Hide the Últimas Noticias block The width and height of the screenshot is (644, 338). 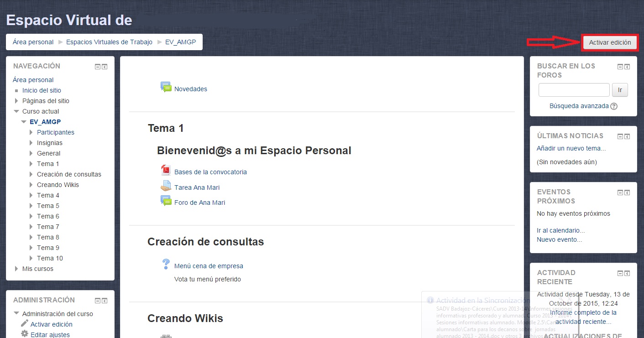(x=620, y=136)
